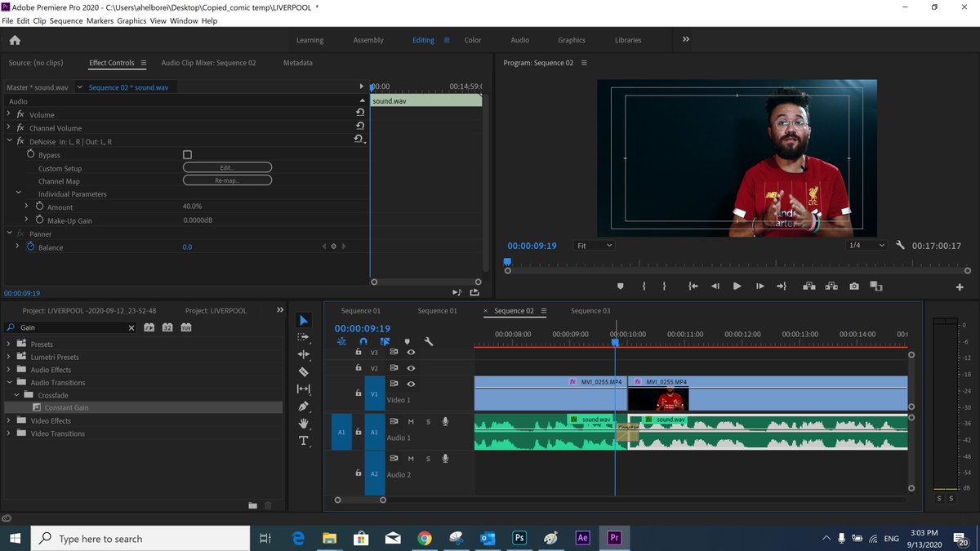Mute Audio 1 track
The image size is (980, 551).
[x=411, y=422]
